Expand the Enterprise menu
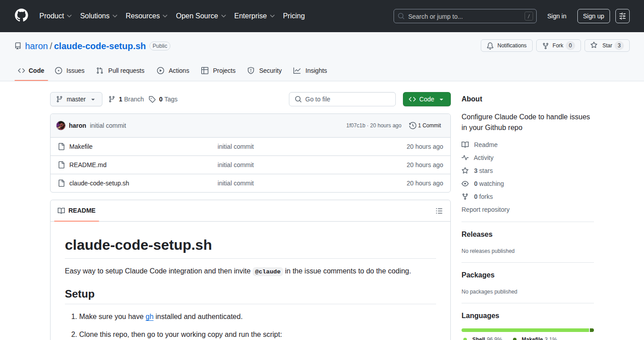Image resolution: width=644 pixels, height=340 pixels. click(x=255, y=16)
